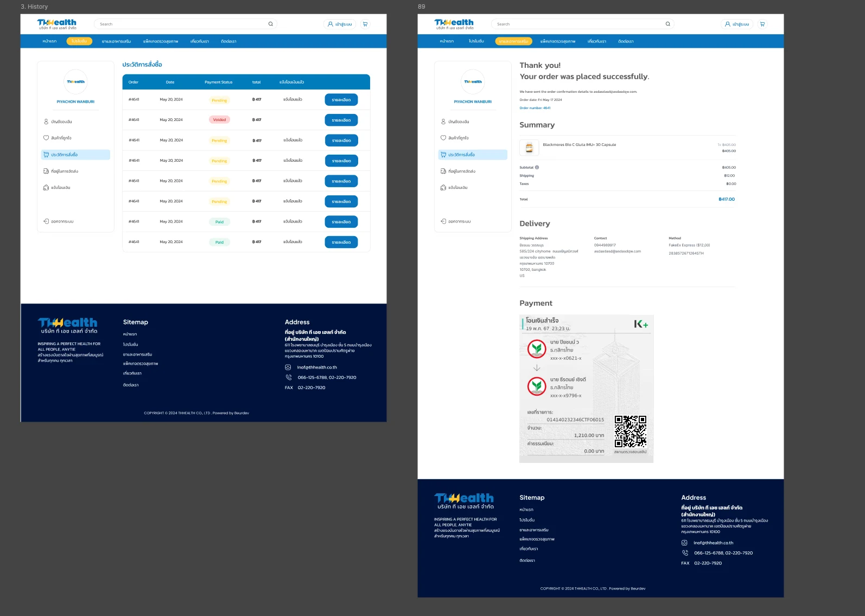865x616 pixels.
Task: Click the Order number: 4641 link
Action: click(x=535, y=108)
